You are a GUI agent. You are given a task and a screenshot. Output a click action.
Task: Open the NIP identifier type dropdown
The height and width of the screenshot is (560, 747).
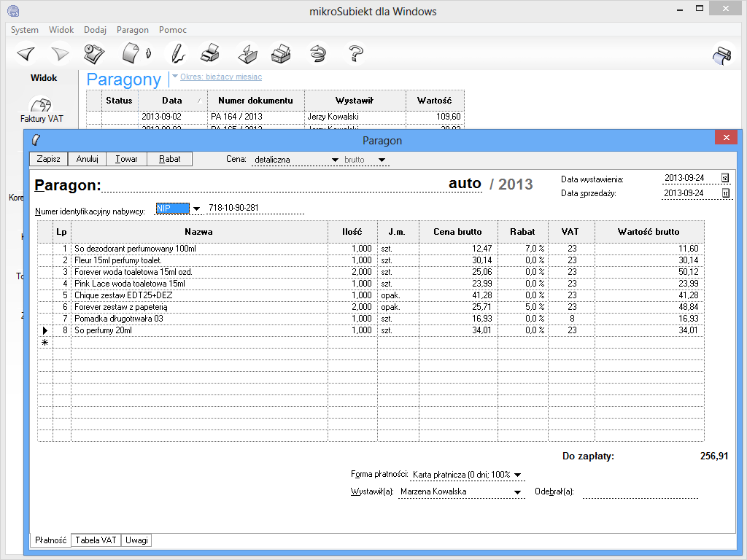[x=196, y=209]
